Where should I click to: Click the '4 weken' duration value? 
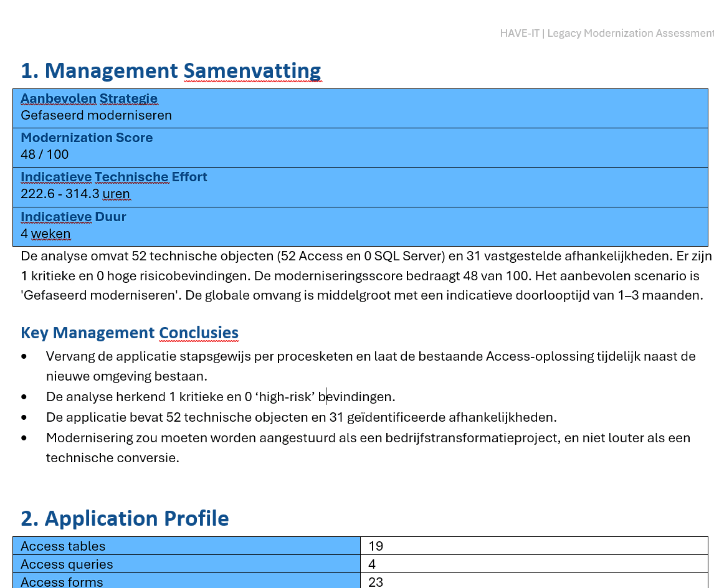(45, 234)
